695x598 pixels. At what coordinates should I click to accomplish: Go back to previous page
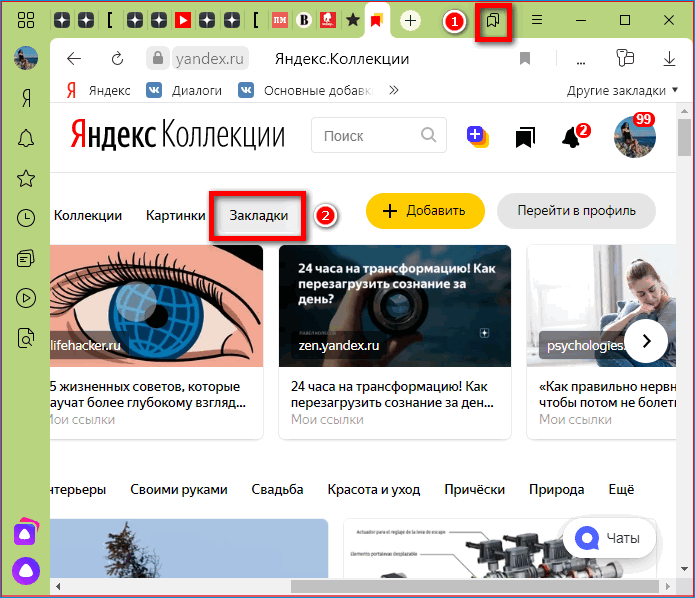pyautogui.click(x=74, y=59)
